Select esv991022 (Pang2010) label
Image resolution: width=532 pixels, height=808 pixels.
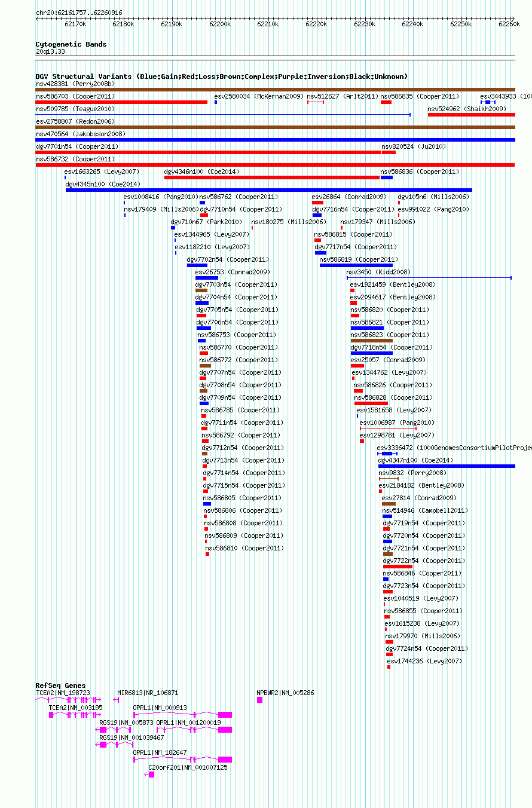pos(433,209)
